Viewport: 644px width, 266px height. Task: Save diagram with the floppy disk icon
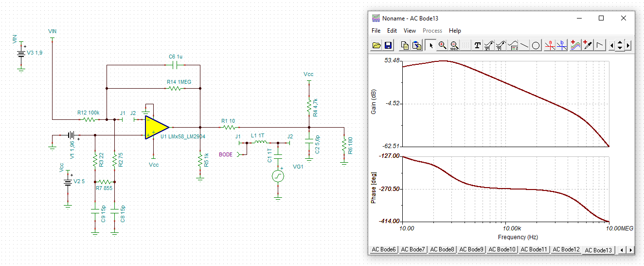388,45
